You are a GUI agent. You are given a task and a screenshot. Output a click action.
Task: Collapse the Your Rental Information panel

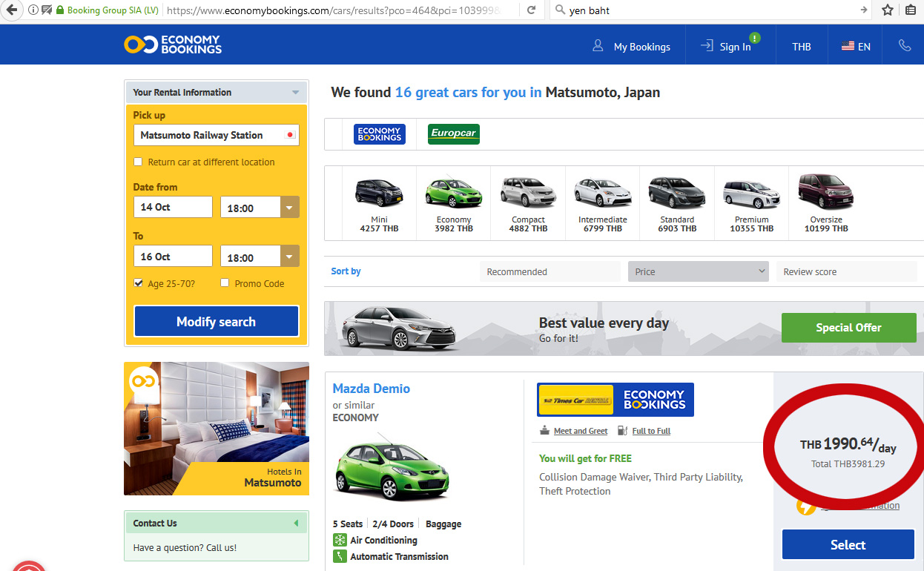tap(295, 93)
